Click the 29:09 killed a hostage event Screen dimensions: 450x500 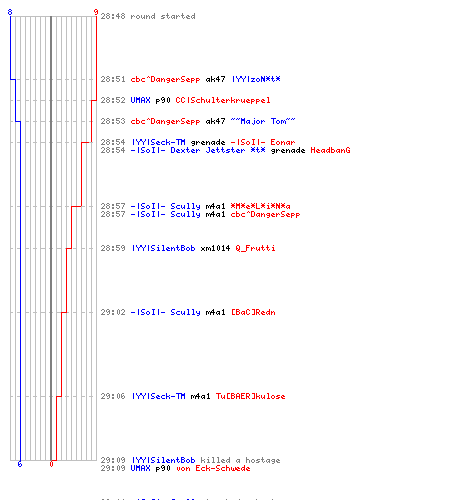tap(190, 460)
